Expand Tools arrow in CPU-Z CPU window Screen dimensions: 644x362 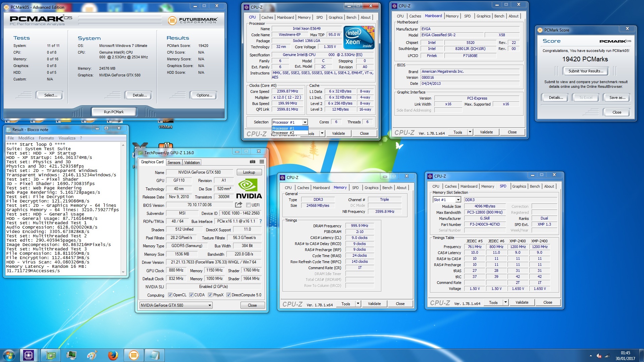tap(322, 133)
